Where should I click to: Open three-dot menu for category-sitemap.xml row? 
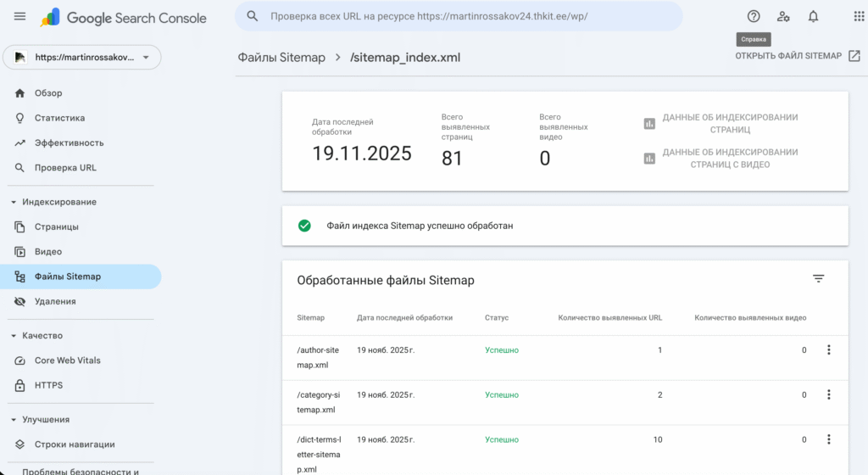tap(828, 394)
